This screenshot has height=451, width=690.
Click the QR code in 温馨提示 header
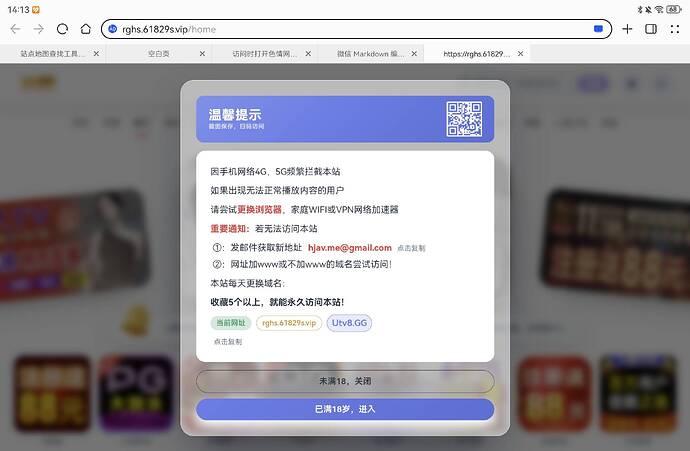coord(464,119)
